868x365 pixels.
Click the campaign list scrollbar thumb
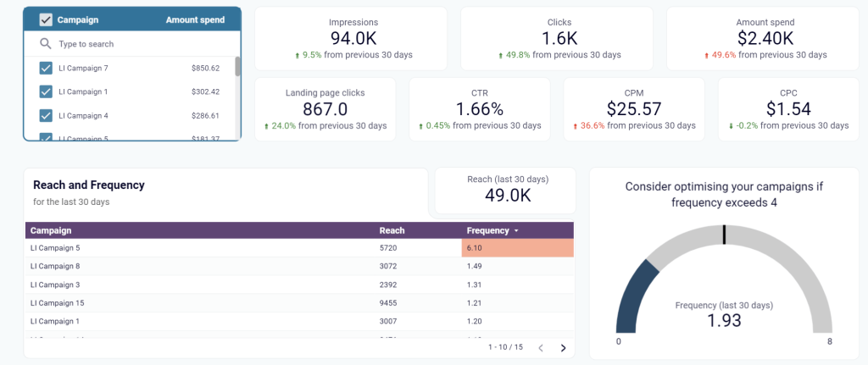coord(237,66)
